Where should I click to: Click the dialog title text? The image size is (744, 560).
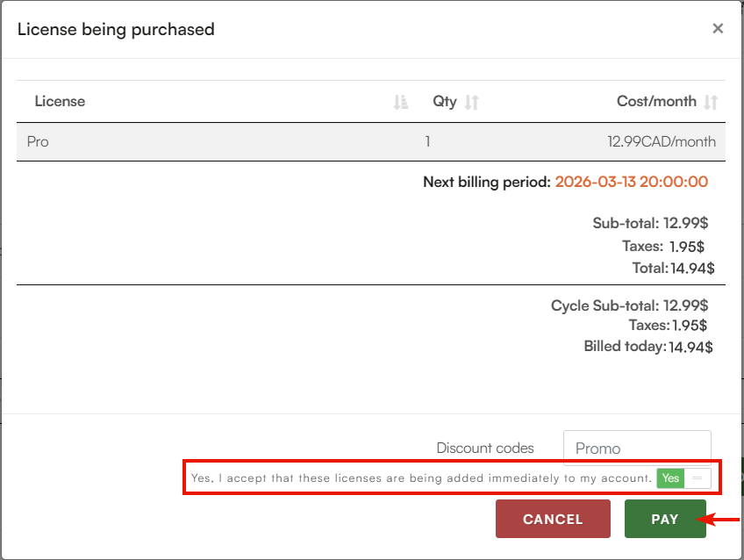[x=116, y=29]
